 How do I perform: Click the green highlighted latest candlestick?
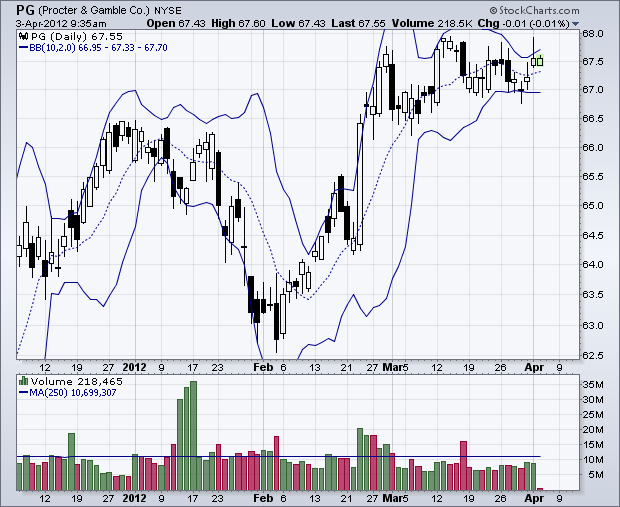tap(540, 61)
